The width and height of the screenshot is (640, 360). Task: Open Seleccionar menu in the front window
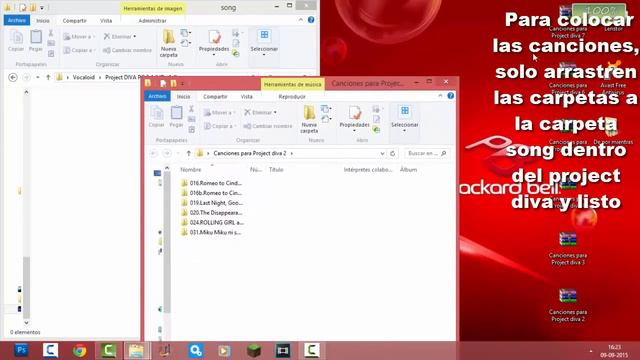pos(404,118)
